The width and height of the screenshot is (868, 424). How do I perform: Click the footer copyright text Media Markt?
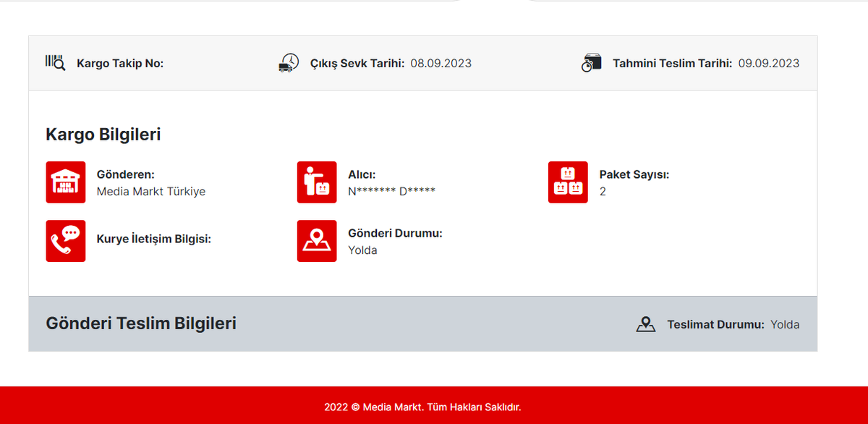422,407
